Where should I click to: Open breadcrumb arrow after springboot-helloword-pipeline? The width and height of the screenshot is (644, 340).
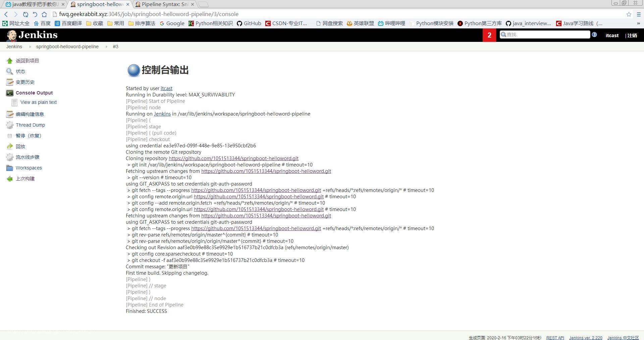click(106, 47)
